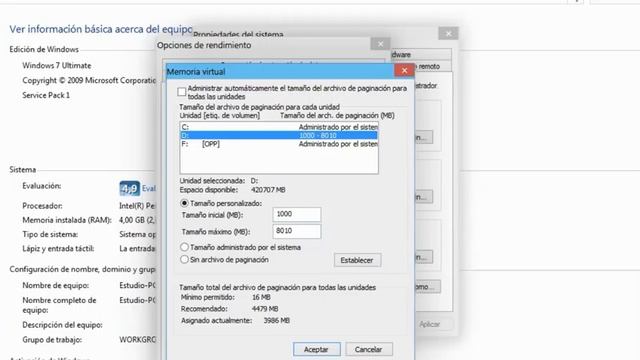
Task: Click Asignado actualmente value 3986 MB
Action: [x=277, y=320]
